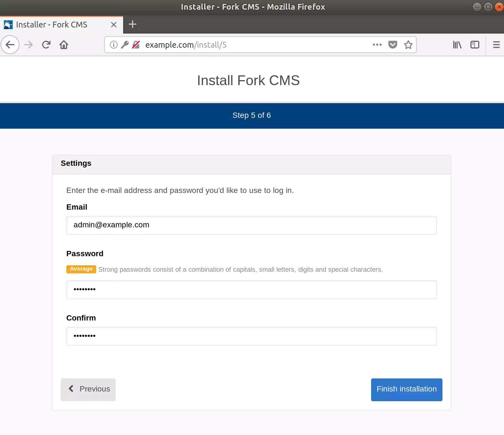The image size is (504, 435).
Task: Focus the Email input field
Action: [x=252, y=225]
